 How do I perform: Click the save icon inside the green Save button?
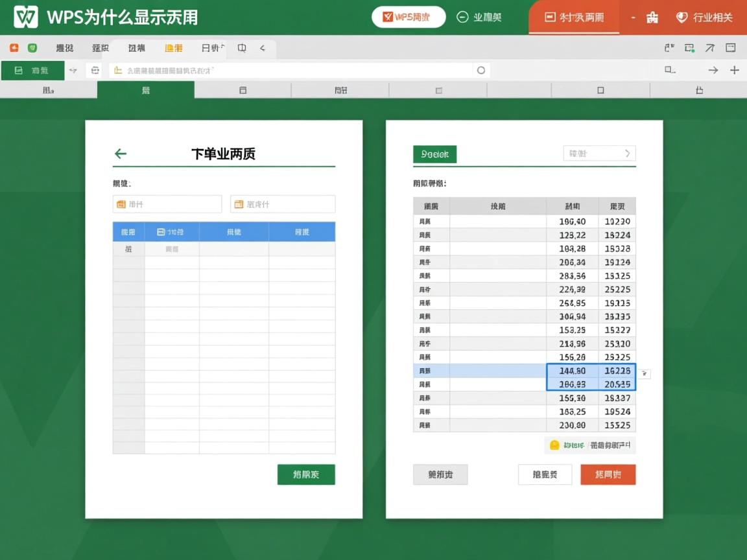click(18, 70)
